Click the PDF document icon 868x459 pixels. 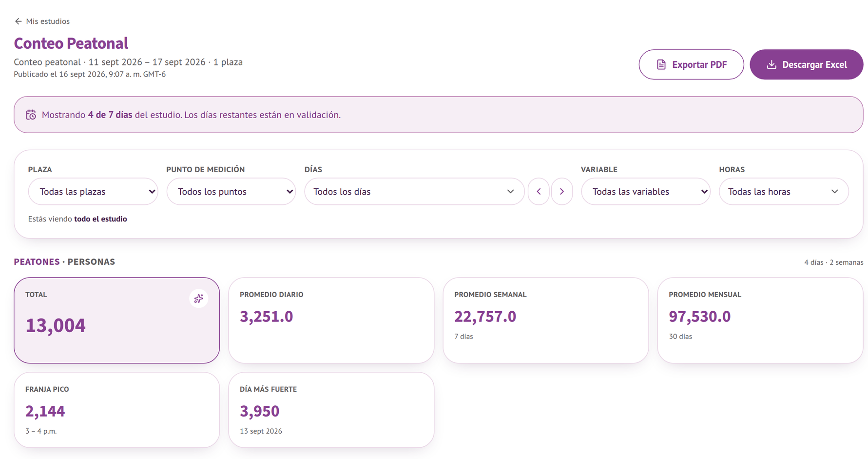tap(661, 64)
